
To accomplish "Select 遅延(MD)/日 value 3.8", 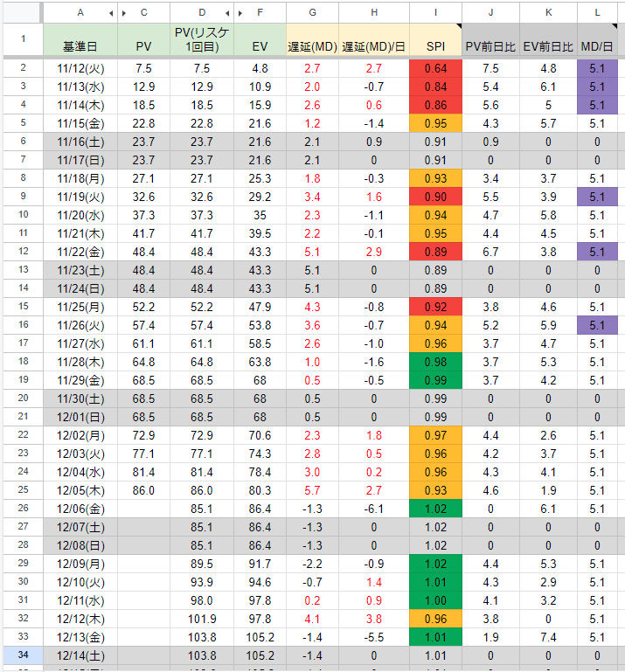I will tap(374, 619).
